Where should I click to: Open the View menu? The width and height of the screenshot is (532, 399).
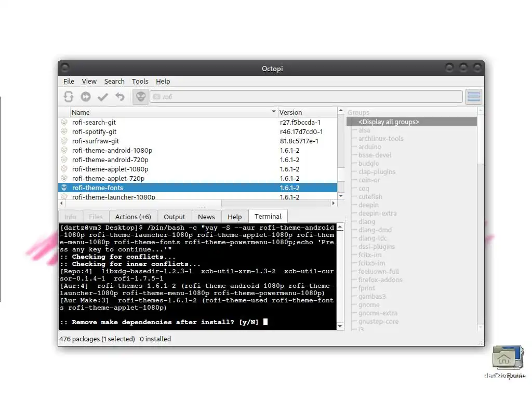pyautogui.click(x=89, y=82)
